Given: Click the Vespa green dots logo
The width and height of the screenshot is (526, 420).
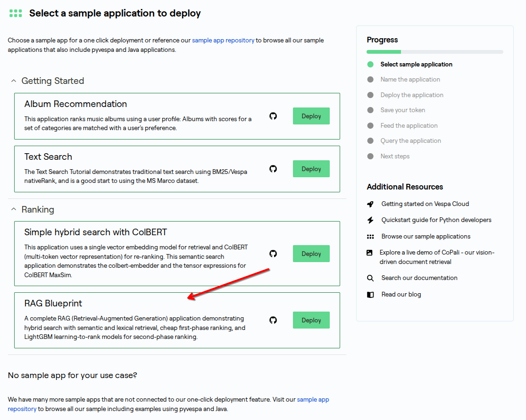Looking at the screenshot, I should [16, 13].
